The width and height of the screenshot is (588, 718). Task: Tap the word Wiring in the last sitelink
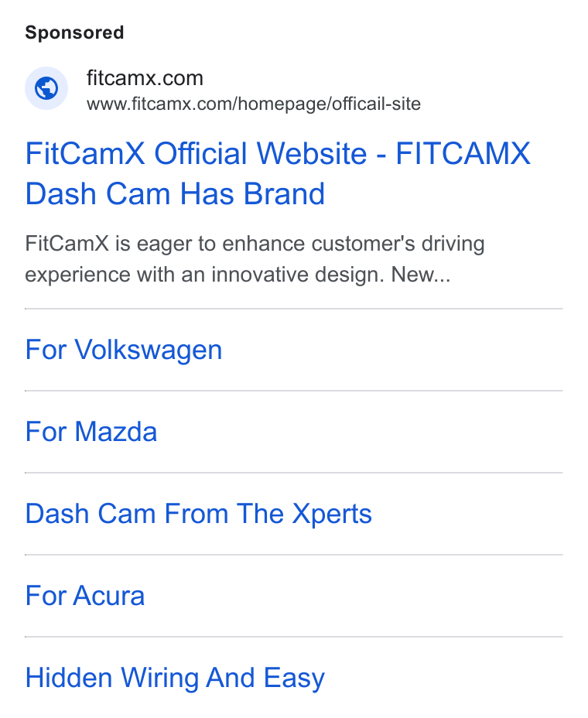[x=160, y=679]
